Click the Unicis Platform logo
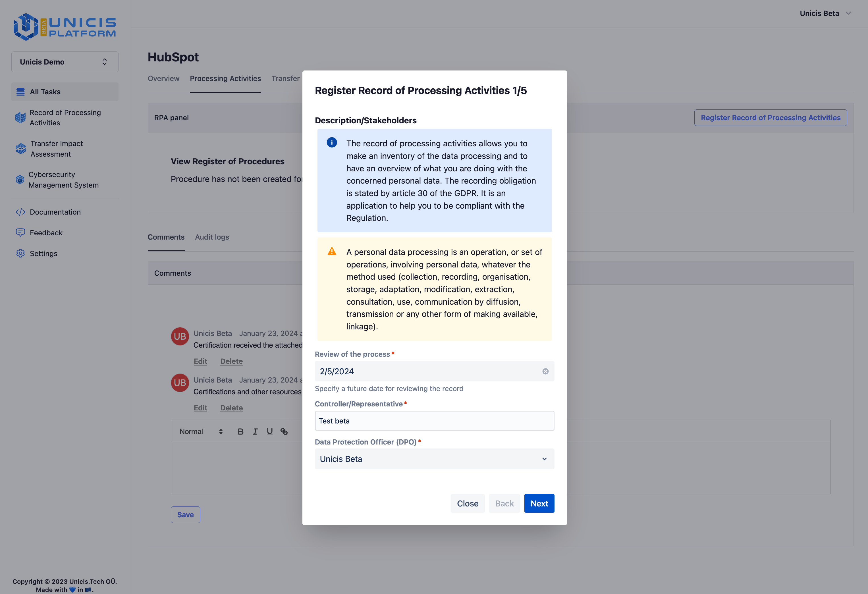 [x=65, y=27]
